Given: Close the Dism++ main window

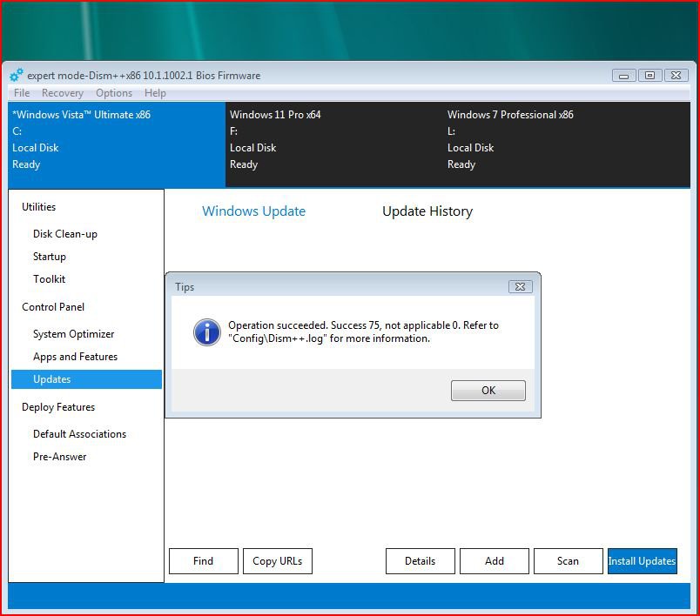Looking at the screenshot, I should pyautogui.click(x=676, y=76).
